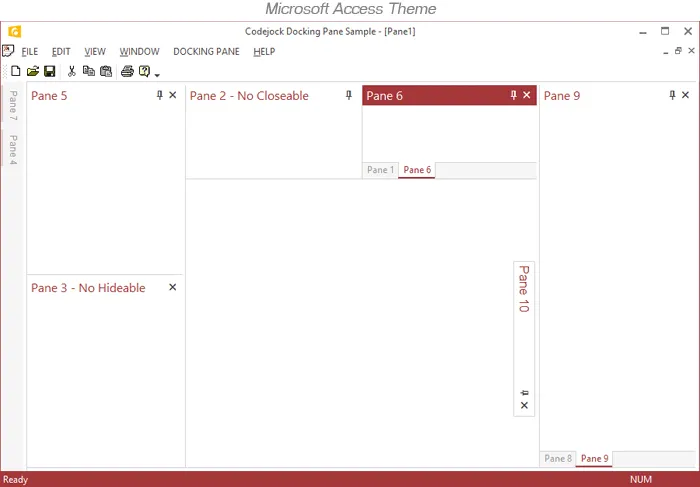Click the Pane 2 - No Closeable title
The image size is (700, 487).
click(249, 96)
